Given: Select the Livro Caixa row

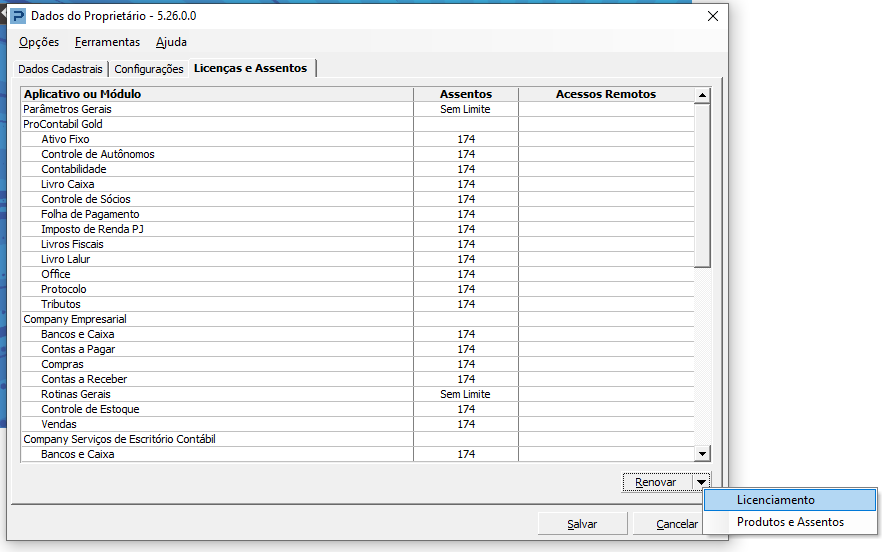Looking at the screenshot, I should pos(358,184).
